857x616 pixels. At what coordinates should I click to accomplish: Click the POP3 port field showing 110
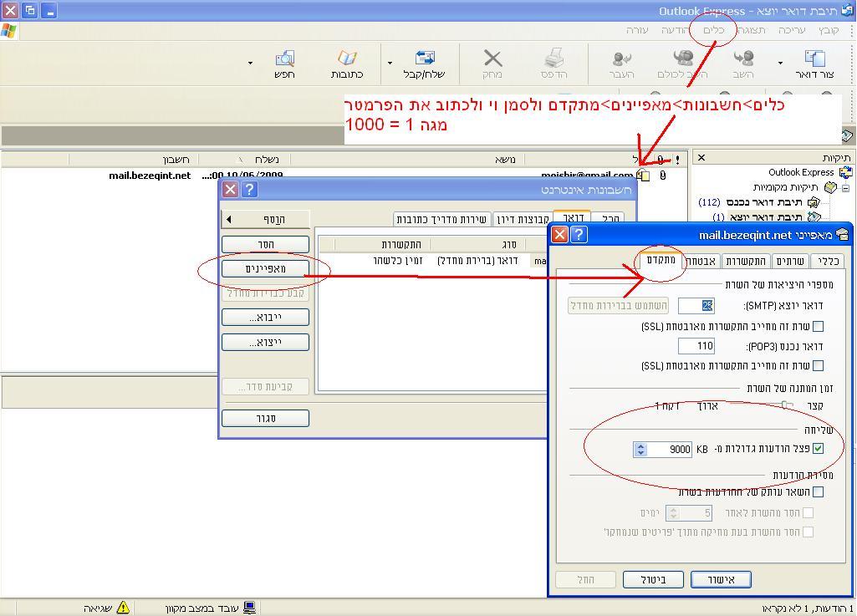[x=696, y=346]
